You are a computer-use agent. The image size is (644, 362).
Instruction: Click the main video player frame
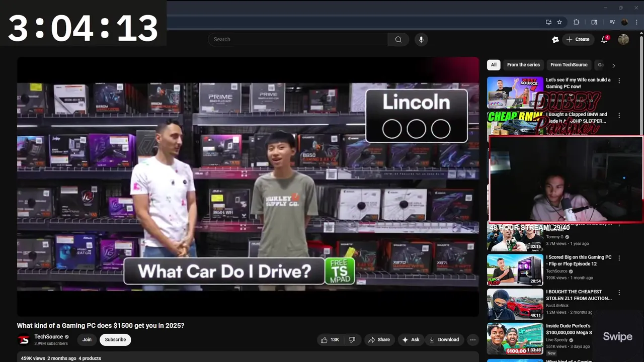tap(248, 187)
